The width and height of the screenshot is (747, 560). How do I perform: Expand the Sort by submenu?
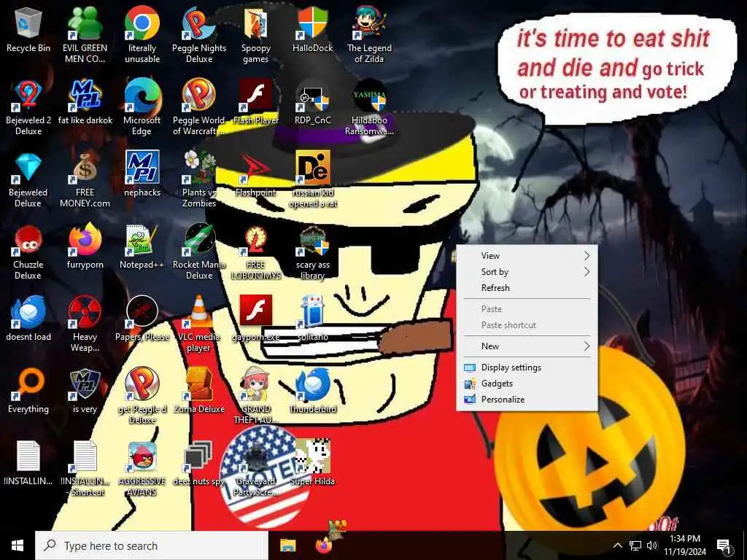point(527,272)
